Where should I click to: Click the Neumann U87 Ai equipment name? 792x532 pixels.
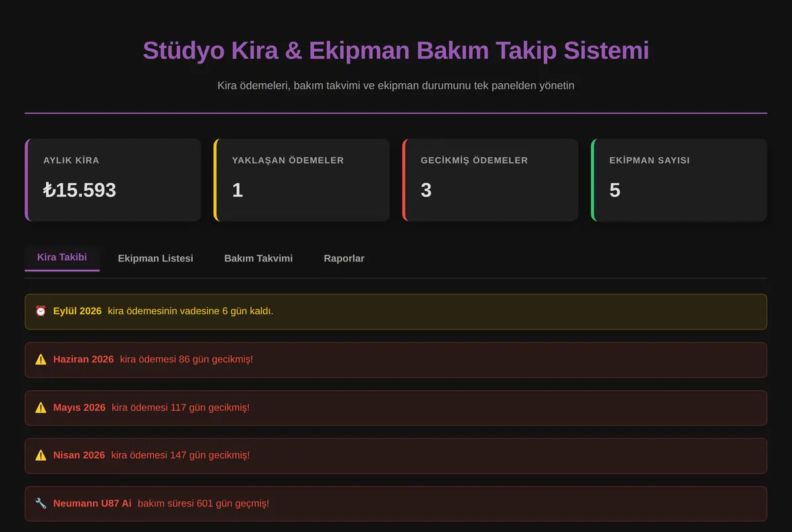click(x=92, y=503)
